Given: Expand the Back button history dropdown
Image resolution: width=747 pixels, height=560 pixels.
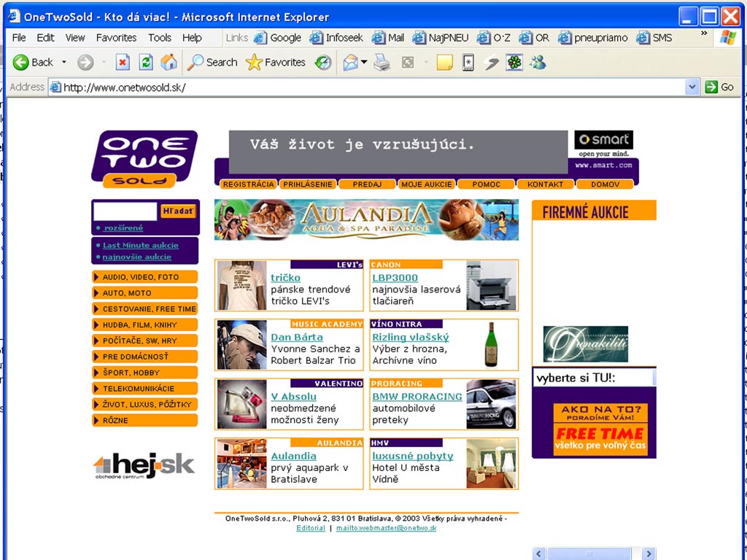Looking at the screenshot, I should (x=64, y=63).
